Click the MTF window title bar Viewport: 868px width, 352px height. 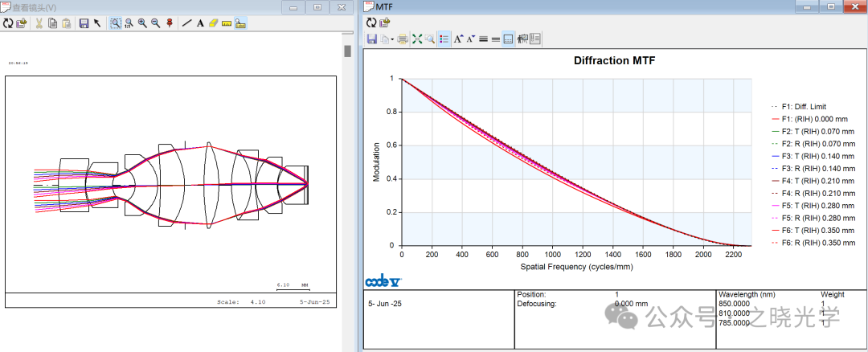pos(563,7)
